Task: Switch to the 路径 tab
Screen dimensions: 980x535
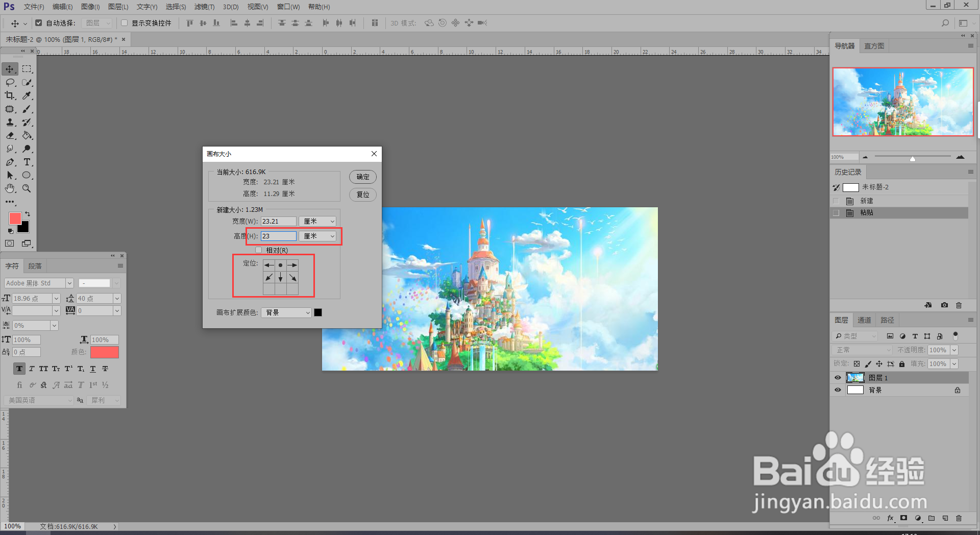Action: tap(887, 320)
